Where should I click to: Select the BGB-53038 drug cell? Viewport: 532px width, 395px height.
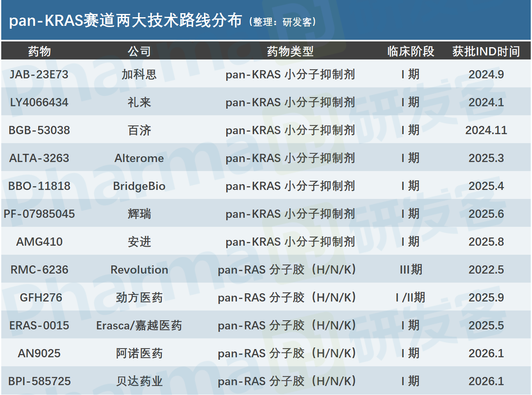[x=39, y=130]
